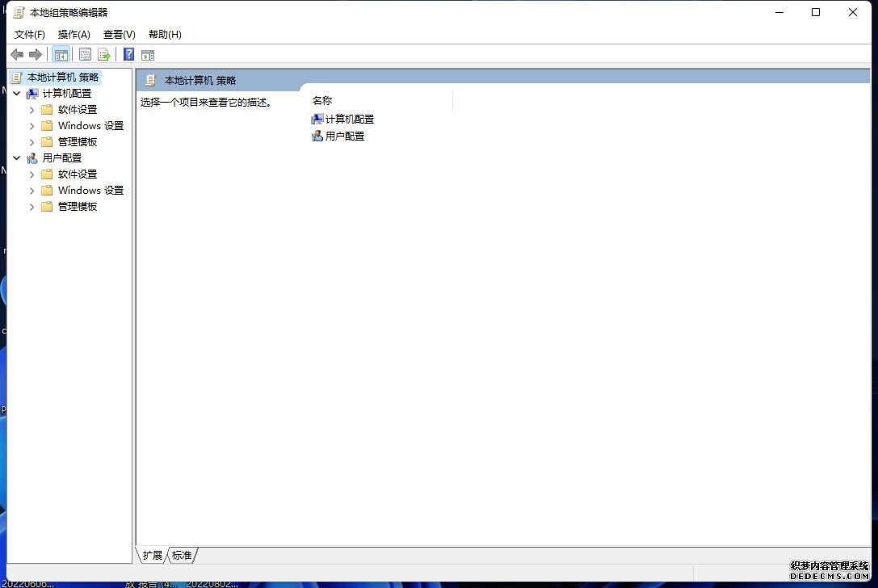878x588 pixels.
Task: Collapse the 计算机配置 tree node
Action: click(17, 94)
